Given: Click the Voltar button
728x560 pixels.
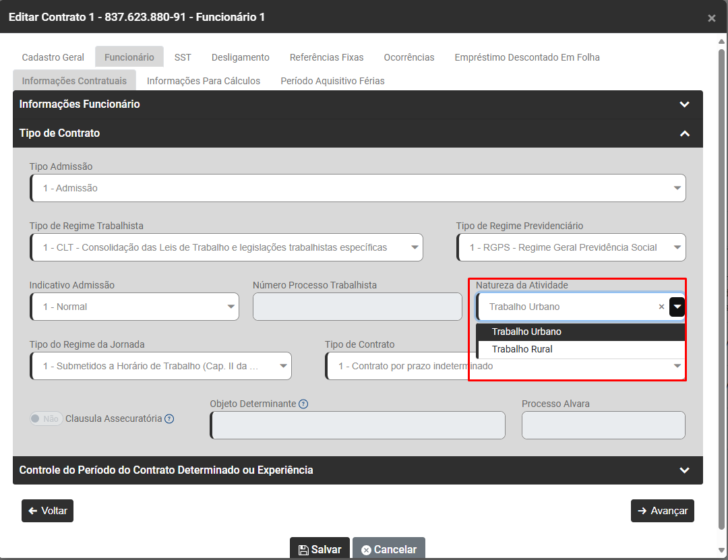Looking at the screenshot, I should tap(47, 511).
